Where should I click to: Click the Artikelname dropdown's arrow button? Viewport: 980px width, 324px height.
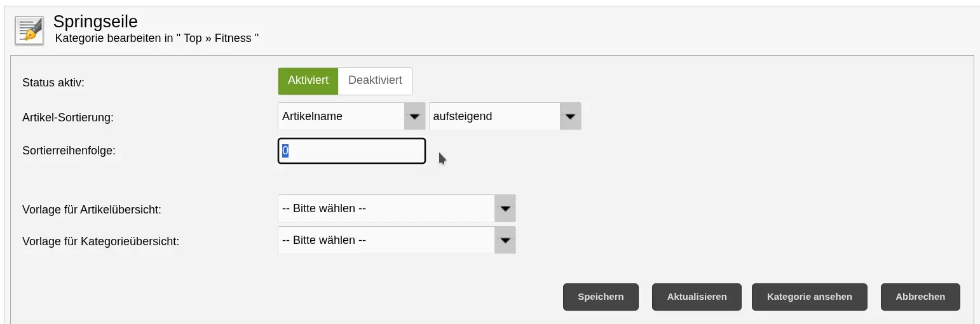[414, 116]
